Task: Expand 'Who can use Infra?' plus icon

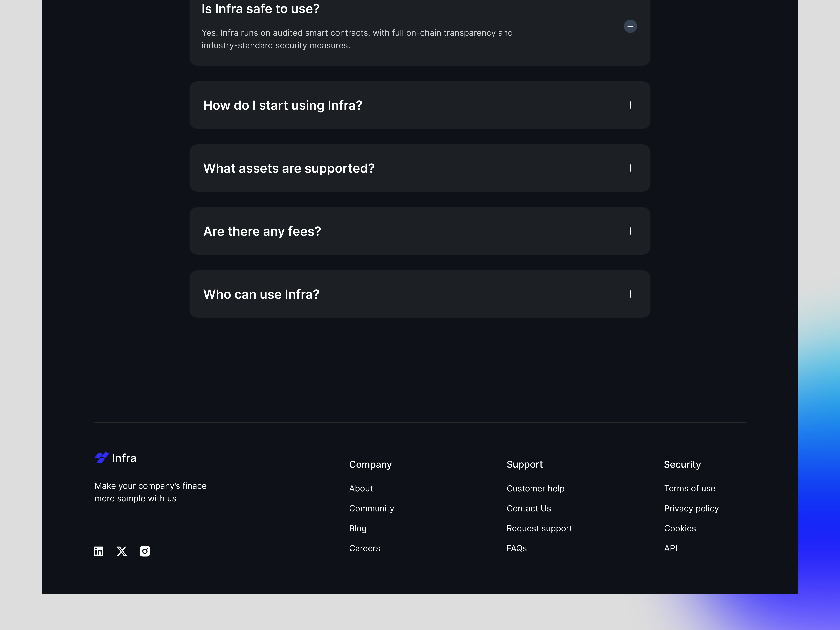Action: pyautogui.click(x=630, y=294)
